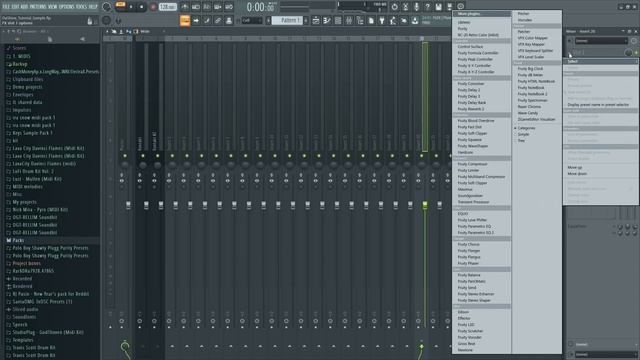Click the Project bones browser folder
640x360 pixels.
pyautogui.click(x=27, y=263)
